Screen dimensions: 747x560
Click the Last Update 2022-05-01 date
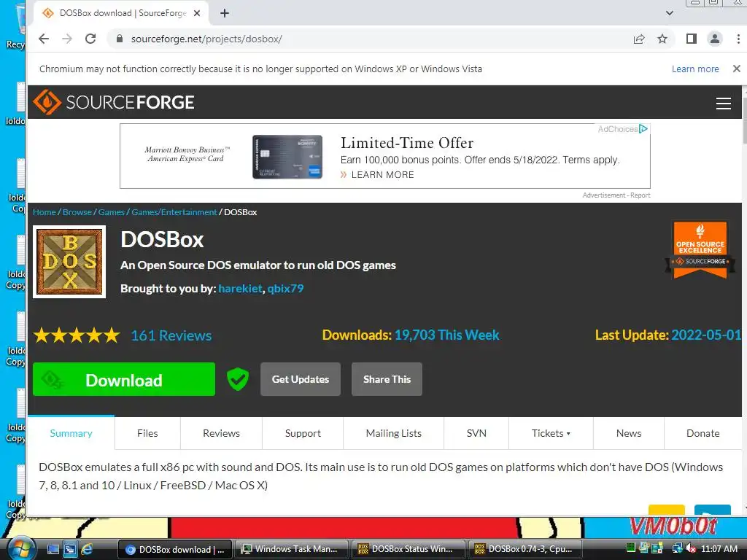point(705,335)
